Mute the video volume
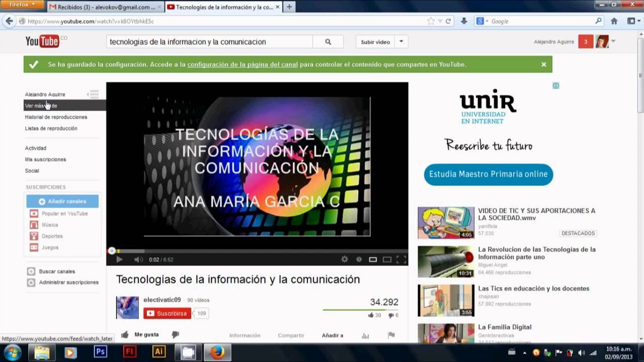Screen dimensions: 644x362 [x=138, y=259]
